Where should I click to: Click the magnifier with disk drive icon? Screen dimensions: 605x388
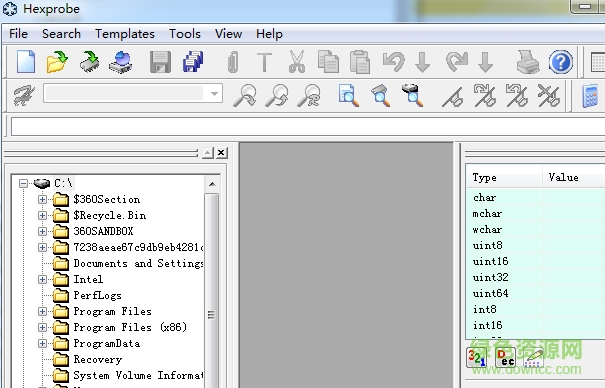(412, 95)
